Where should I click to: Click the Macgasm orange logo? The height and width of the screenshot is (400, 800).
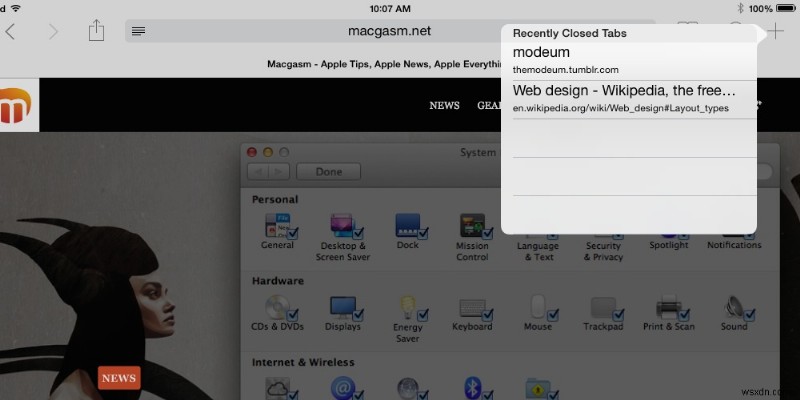[x=16, y=105]
